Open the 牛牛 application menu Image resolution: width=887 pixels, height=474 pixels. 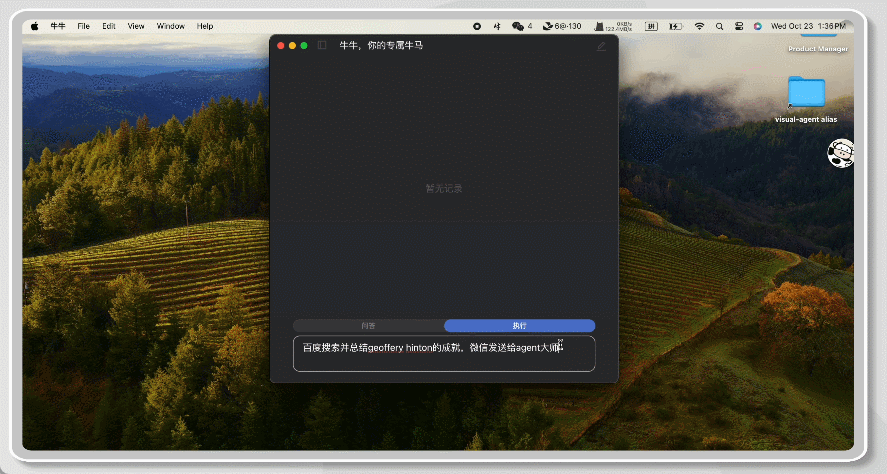coord(57,26)
